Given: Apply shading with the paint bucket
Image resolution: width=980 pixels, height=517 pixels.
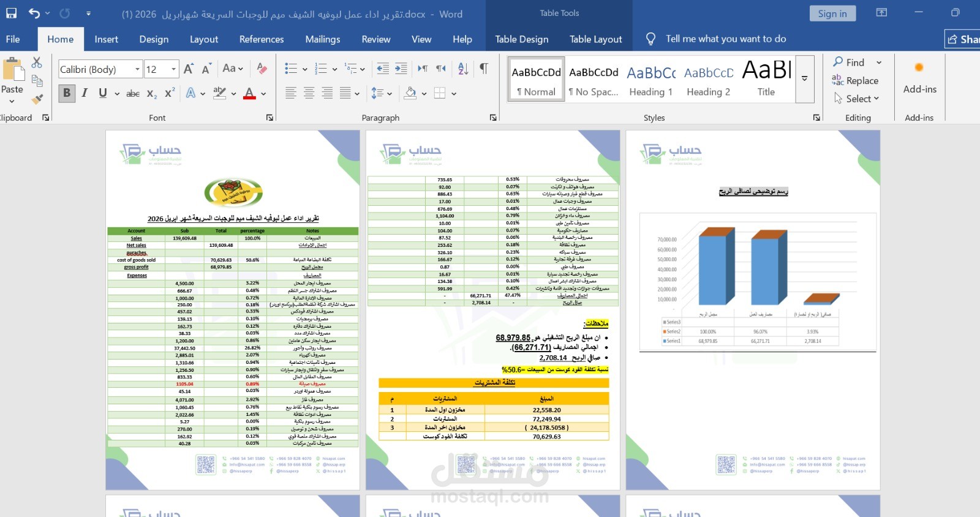Looking at the screenshot, I should coord(410,93).
